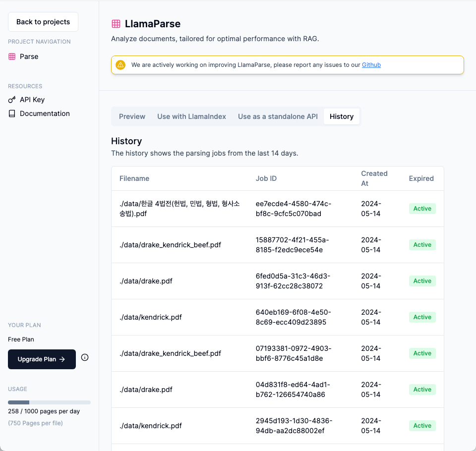Image resolution: width=476 pixels, height=451 pixels.
Task: Open the Documentation resource link
Action: click(39, 113)
